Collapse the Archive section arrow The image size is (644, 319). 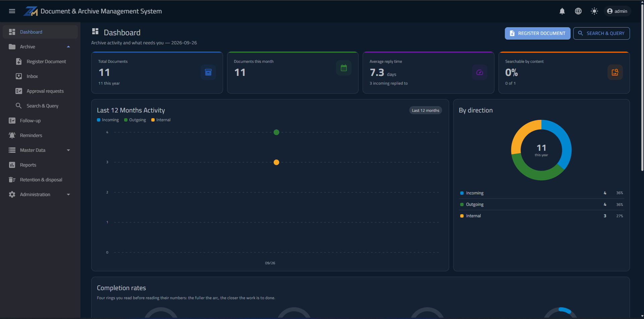(x=68, y=47)
